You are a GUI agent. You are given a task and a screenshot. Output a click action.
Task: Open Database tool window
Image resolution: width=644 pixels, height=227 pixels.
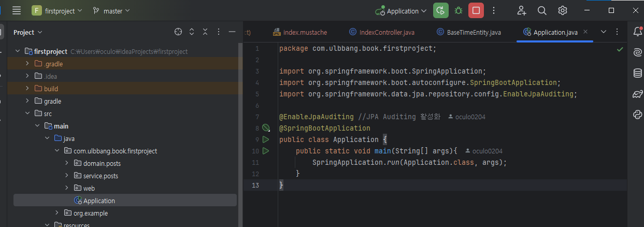coord(637,73)
